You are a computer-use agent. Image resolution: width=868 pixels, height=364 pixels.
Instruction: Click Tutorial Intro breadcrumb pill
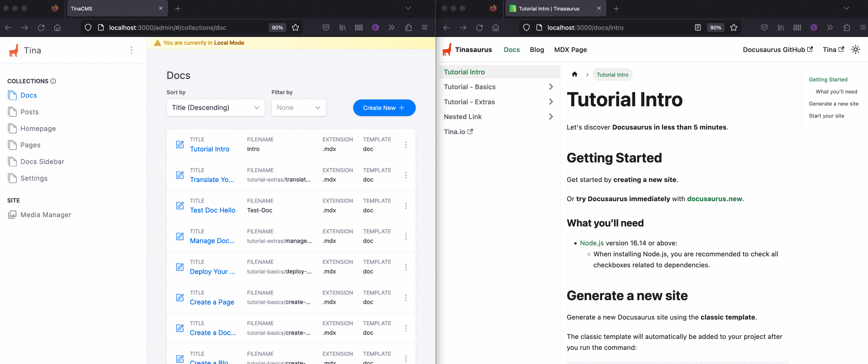pyautogui.click(x=612, y=75)
